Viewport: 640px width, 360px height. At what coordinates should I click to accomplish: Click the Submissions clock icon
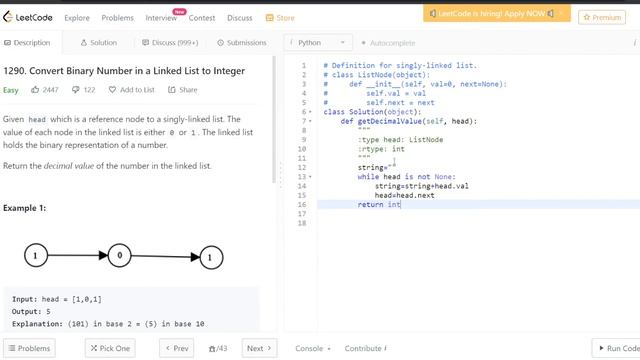(x=220, y=42)
